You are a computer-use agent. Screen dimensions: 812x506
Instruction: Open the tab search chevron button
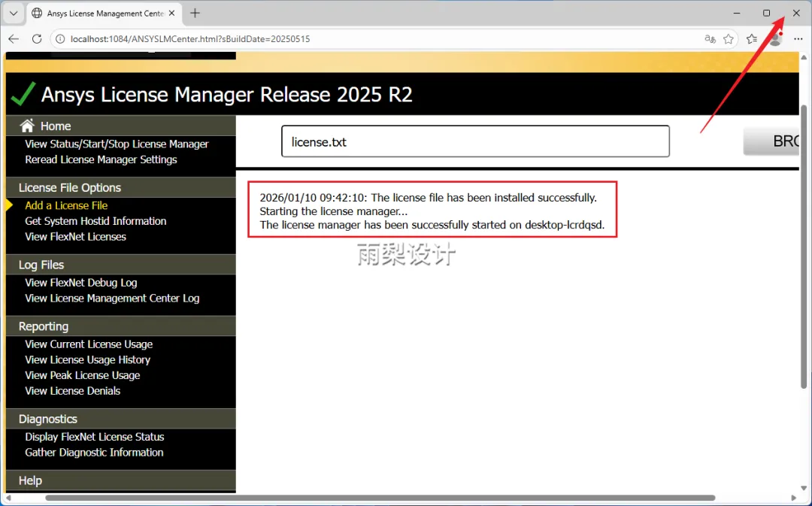[x=14, y=14]
